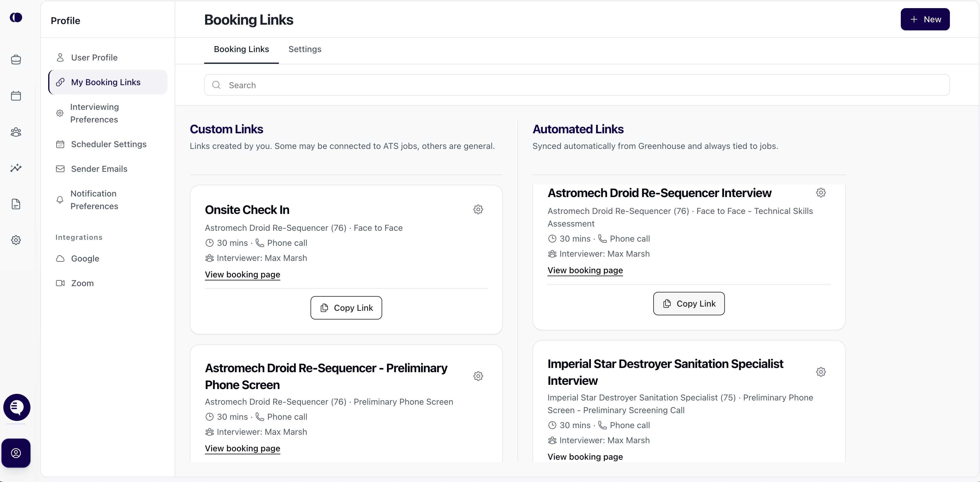This screenshot has height=482, width=980.
Task: View booking page for Preliminary Phone Screen
Action: 242,449
